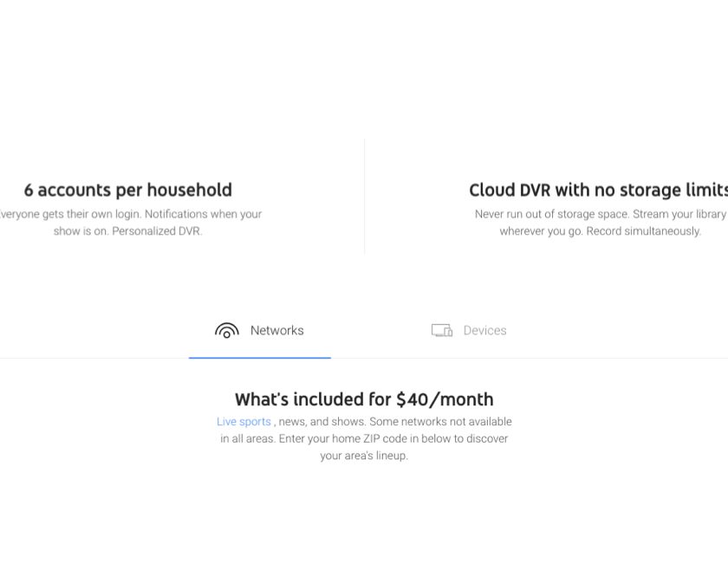Click "show is on" in accounts description

pos(81,231)
